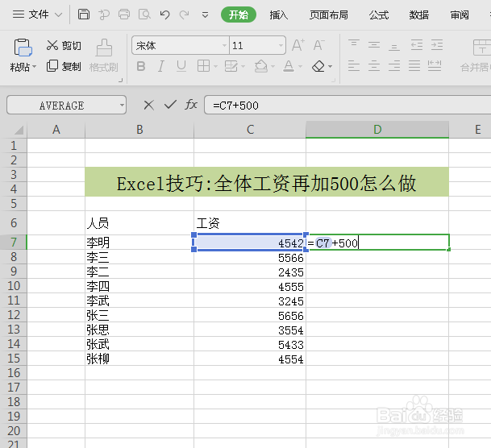Click the eraser clear-format icon

pyautogui.click(x=318, y=66)
